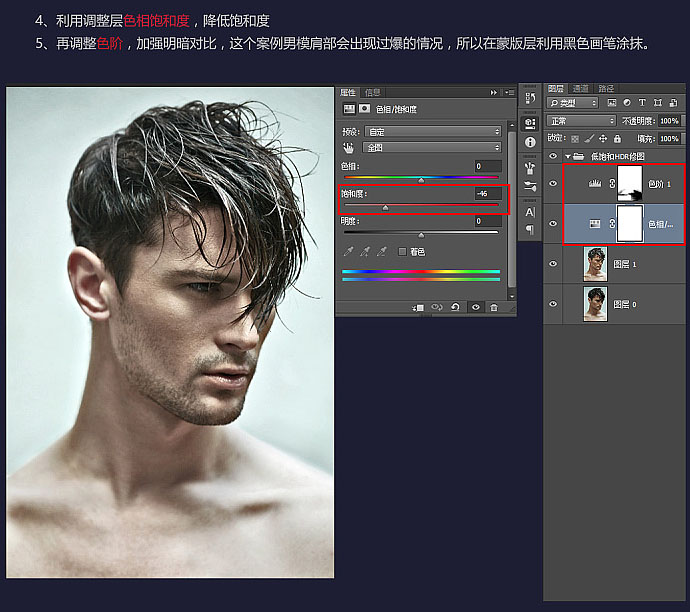This screenshot has width=690, height=612.
Task: Open the Properties panel icon in the dock
Action: [530, 124]
